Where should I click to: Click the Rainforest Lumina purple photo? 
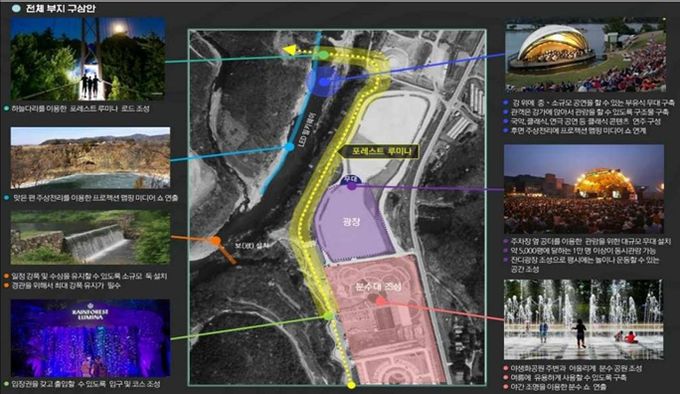(90, 338)
